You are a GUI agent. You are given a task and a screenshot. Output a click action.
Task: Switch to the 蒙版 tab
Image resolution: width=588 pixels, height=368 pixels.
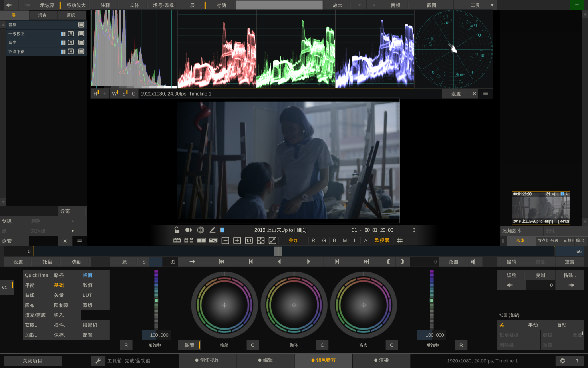pyautogui.click(x=71, y=15)
